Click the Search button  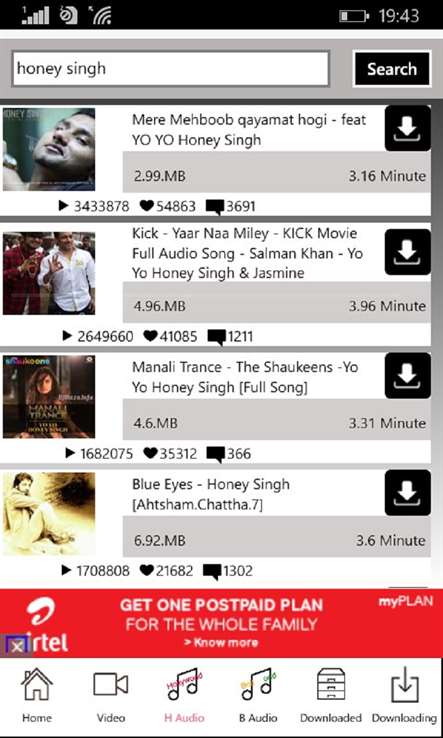[392, 69]
